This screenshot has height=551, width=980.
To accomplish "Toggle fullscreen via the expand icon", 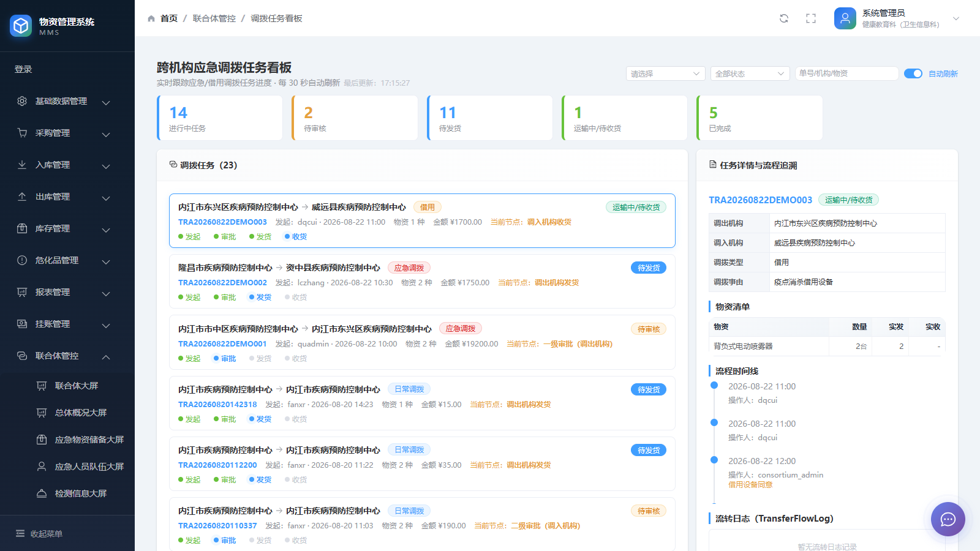I will pyautogui.click(x=811, y=18).
